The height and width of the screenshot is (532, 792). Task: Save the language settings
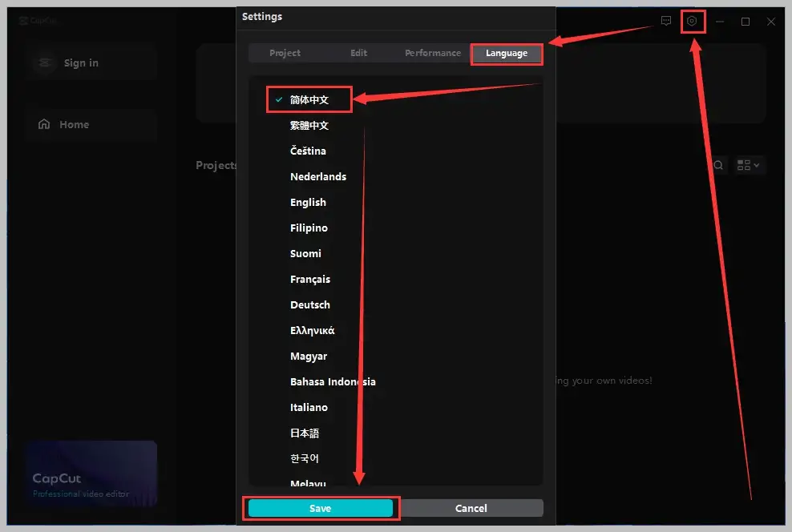tap(321, 508)
